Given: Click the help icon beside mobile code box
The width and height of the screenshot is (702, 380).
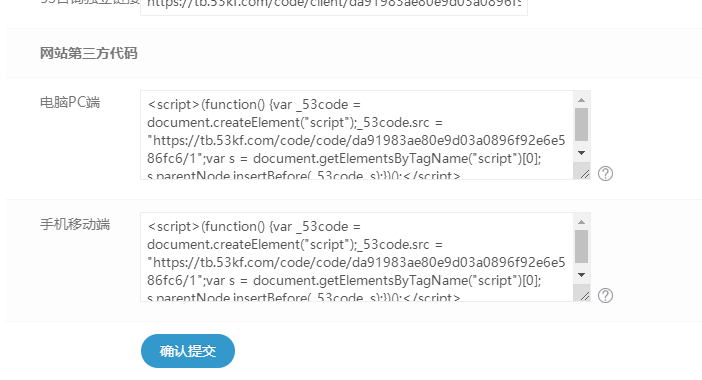Looking at the screenshot, I should (605, 296).
